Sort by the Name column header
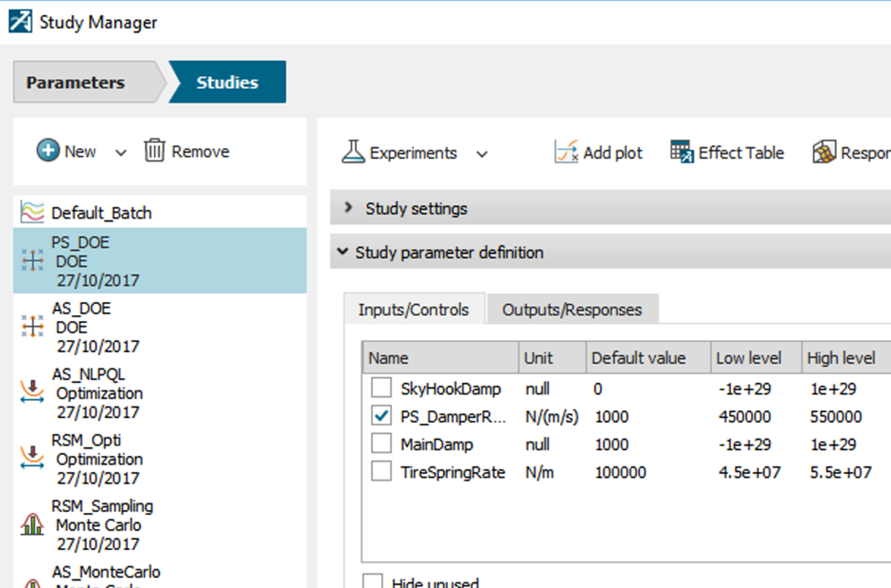 click(441, 357)
